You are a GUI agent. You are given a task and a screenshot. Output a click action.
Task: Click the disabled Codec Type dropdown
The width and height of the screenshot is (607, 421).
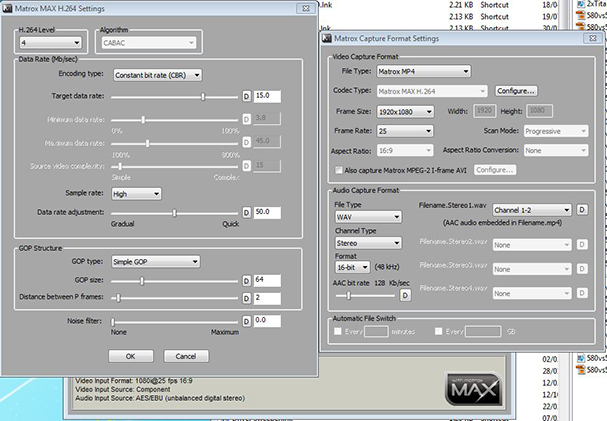[x=432, y=91]
